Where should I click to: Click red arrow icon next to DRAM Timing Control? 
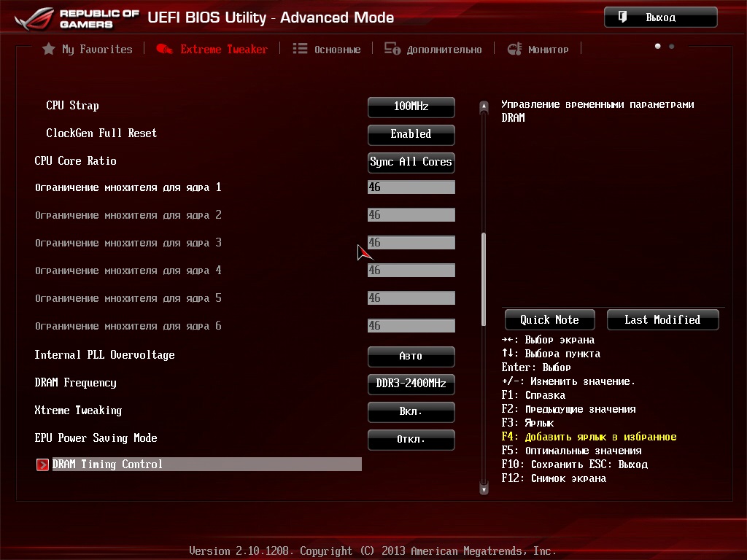click(x=42, y=464)
